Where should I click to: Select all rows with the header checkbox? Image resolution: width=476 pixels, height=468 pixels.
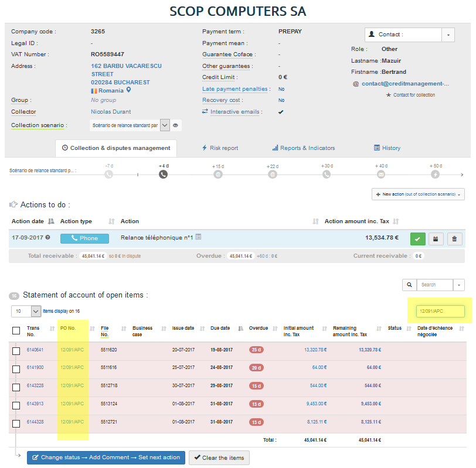coord(16,331)
